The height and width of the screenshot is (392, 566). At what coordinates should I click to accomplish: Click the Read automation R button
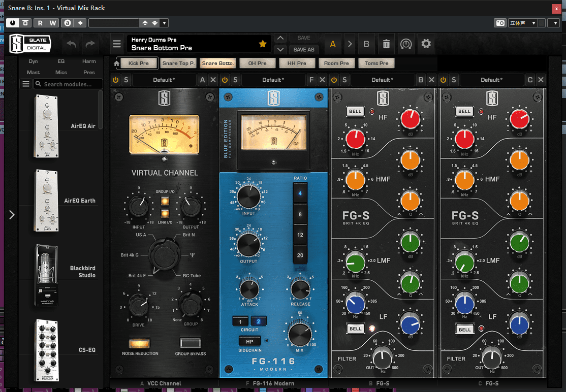(40, 23)
